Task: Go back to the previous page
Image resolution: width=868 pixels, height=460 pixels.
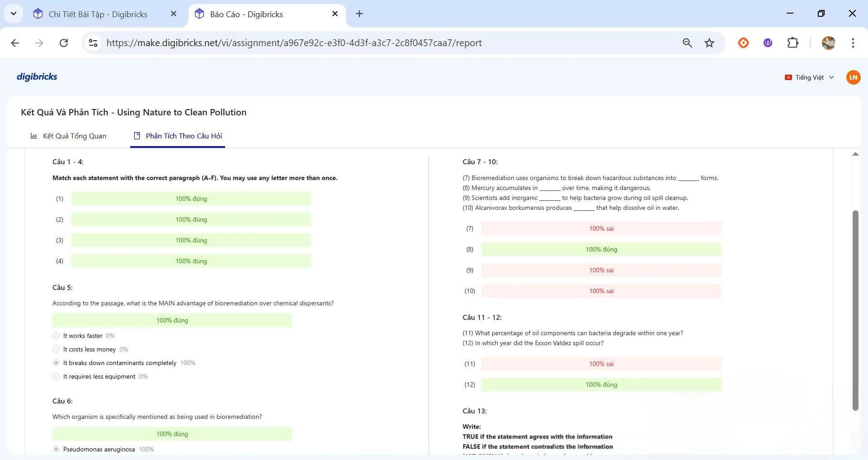Action: 15,43
